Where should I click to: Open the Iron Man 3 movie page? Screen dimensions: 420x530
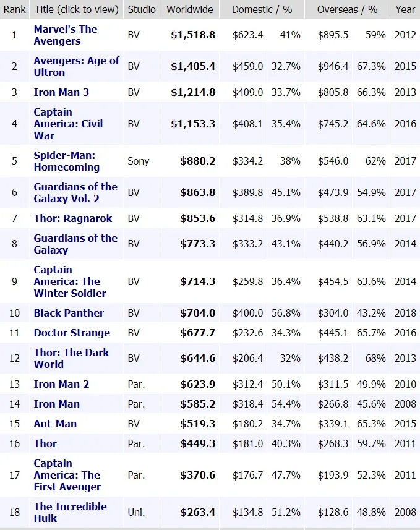61,92
